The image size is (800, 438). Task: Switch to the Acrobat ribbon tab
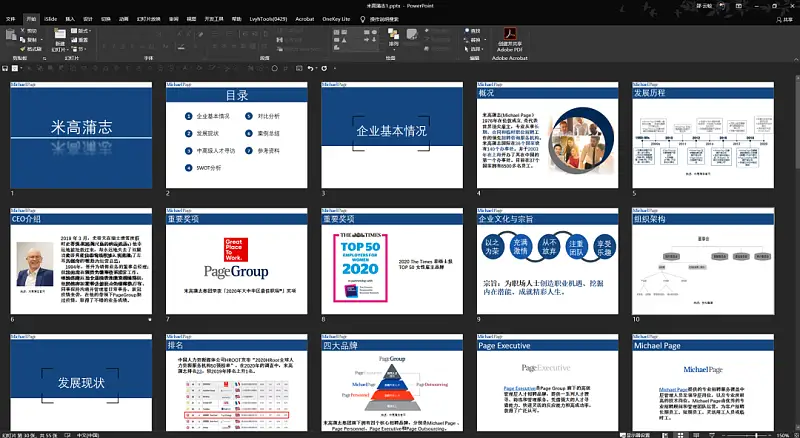click(x=305, y=19)
